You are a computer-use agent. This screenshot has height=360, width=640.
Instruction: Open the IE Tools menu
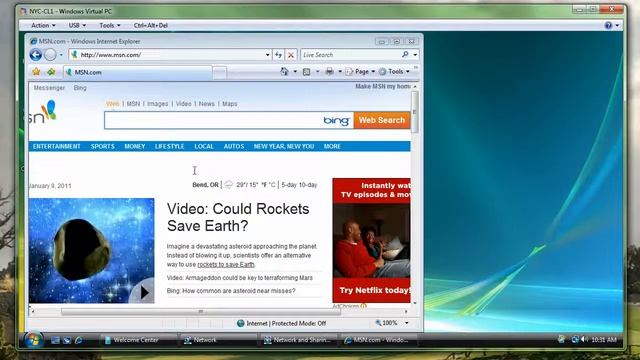[394, 72]
